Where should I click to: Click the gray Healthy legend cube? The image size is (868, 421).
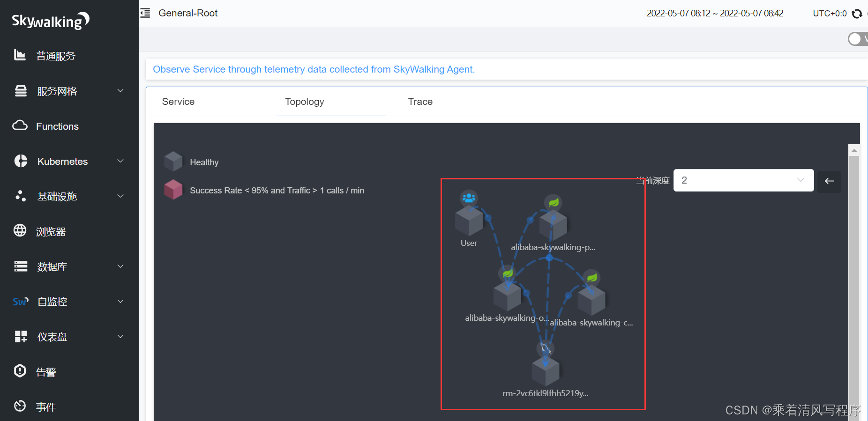point(173,162)
